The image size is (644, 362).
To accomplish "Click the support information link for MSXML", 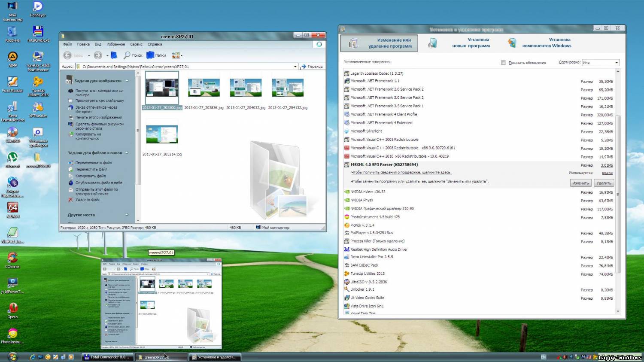I will [x=401, y=173].
